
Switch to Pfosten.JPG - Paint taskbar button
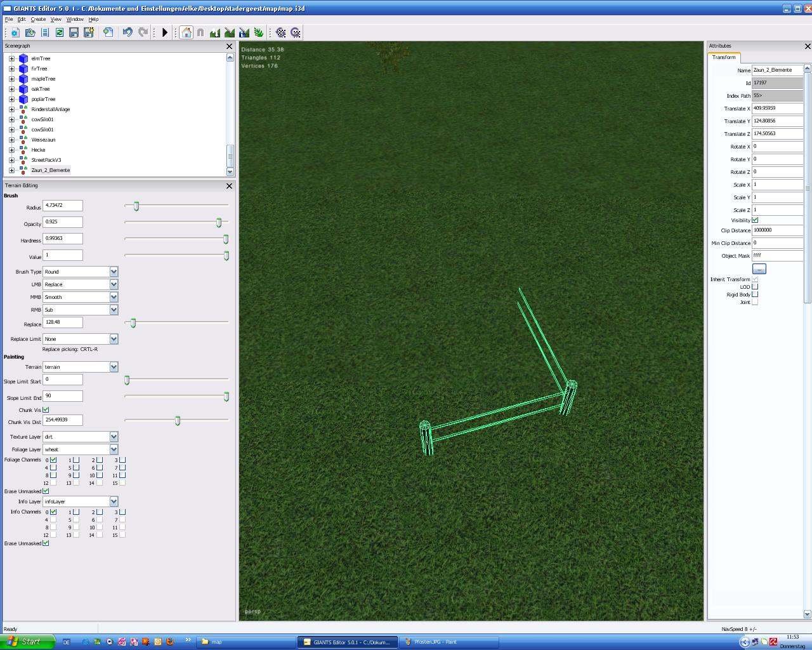(449, 642)
